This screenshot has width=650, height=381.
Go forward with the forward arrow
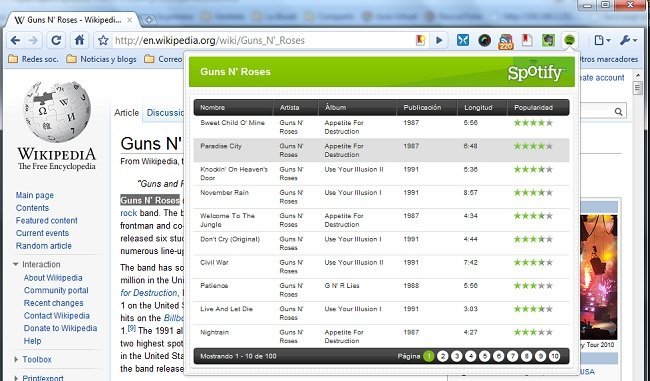coord(33,40)
